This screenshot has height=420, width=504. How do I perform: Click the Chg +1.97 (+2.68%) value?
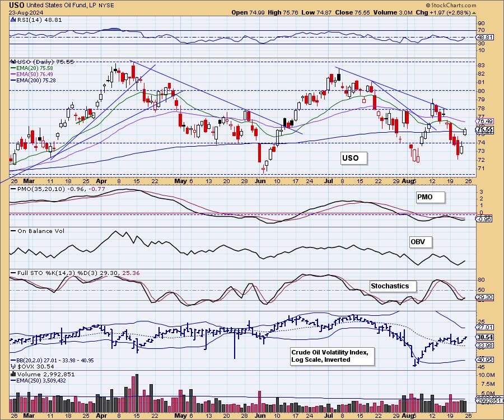444,12
